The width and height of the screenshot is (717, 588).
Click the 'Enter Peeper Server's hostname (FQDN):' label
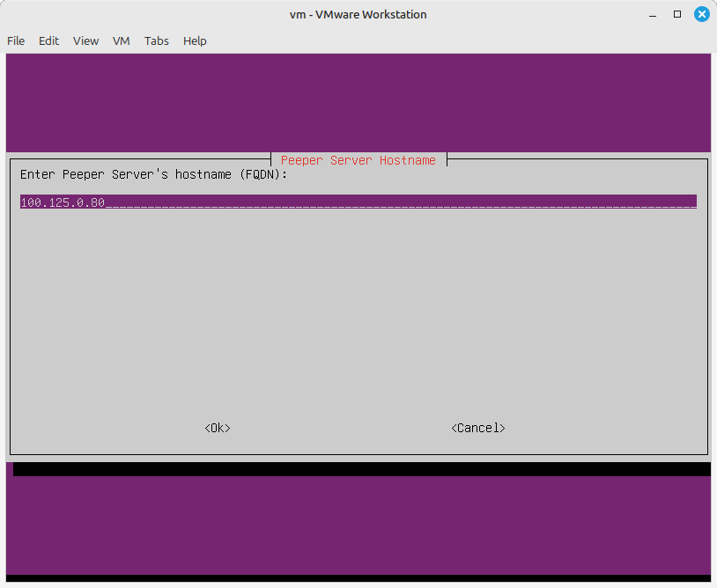point(153,174)
